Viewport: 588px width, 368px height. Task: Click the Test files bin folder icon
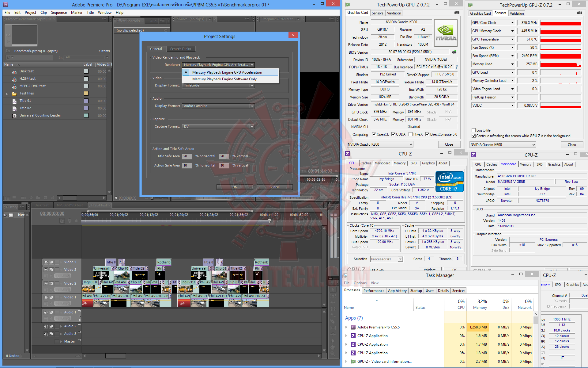(14, 94)
